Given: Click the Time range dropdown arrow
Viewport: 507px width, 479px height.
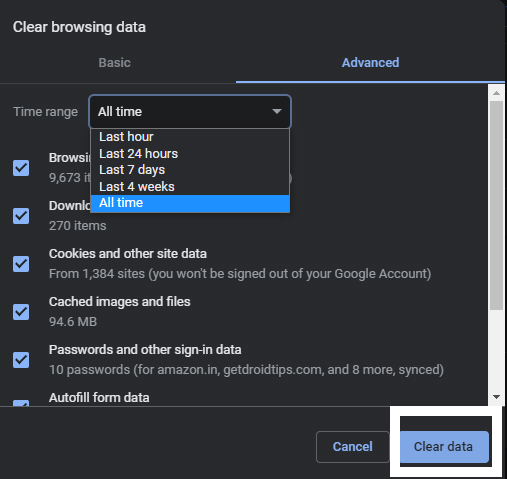Looking at the screenshot, I should [x=277, y=111].
